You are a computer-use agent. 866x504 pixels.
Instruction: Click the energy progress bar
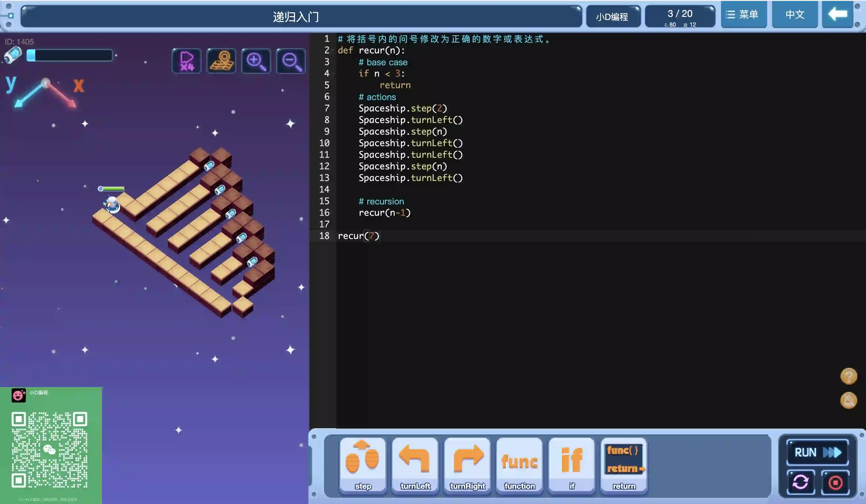click(69, 55)
